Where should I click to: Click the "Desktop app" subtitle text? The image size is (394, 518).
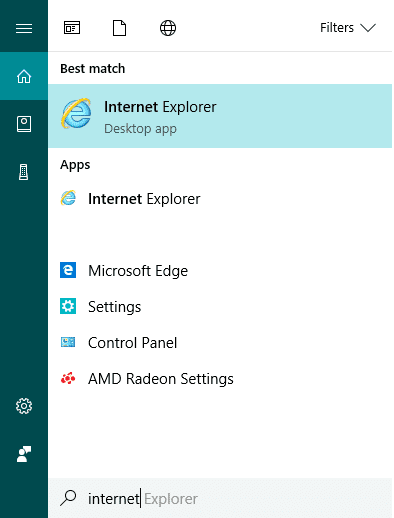tap(140, 129)
